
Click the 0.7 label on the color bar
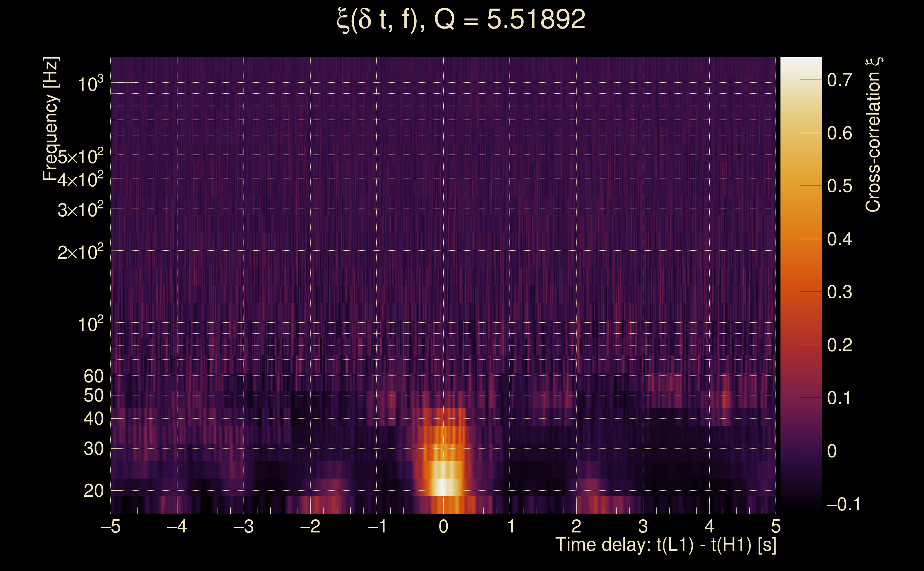coord(839,80)
